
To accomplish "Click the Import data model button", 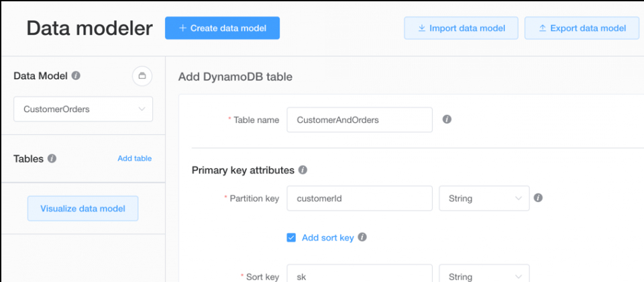I will click(x=462, y=28).
